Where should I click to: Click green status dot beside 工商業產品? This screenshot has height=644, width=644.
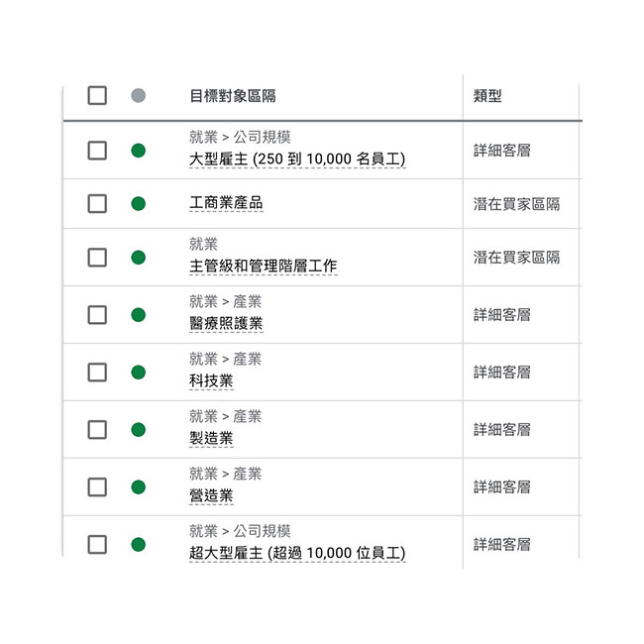[138, 204]
